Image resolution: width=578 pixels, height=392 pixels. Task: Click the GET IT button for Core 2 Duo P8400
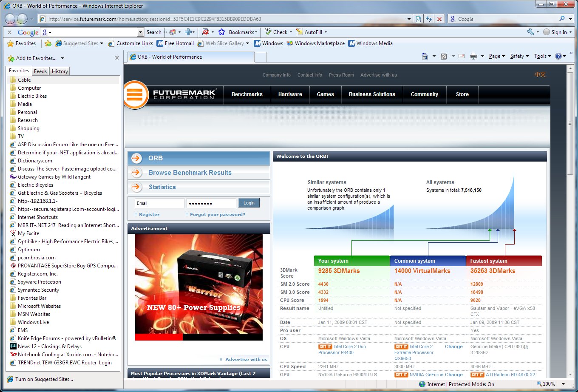tap(325, 347)
